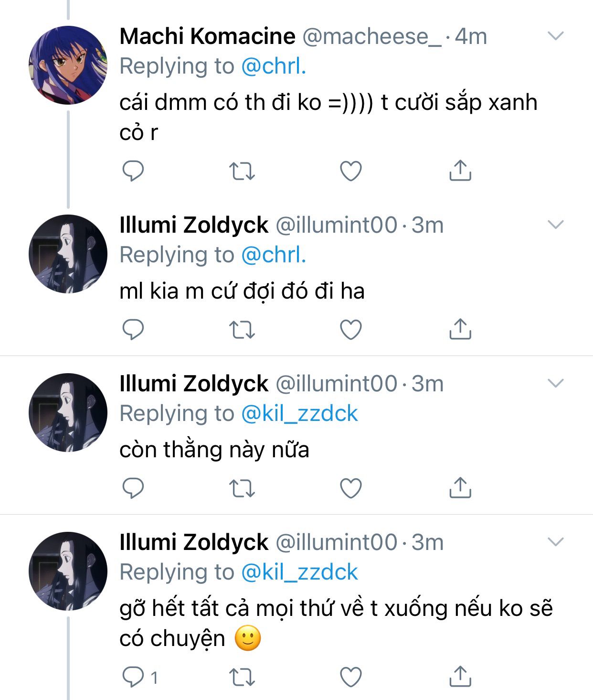Image resolution: width=593 pixels, height=700 pixels.
Task: Open @kil_zzdck link above 'còn thằng này nữa'
Action: tap(299, 413)
